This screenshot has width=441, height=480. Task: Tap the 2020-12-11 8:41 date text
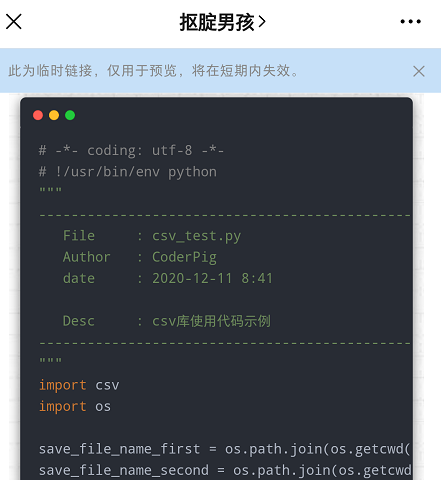tap(212, 278)
